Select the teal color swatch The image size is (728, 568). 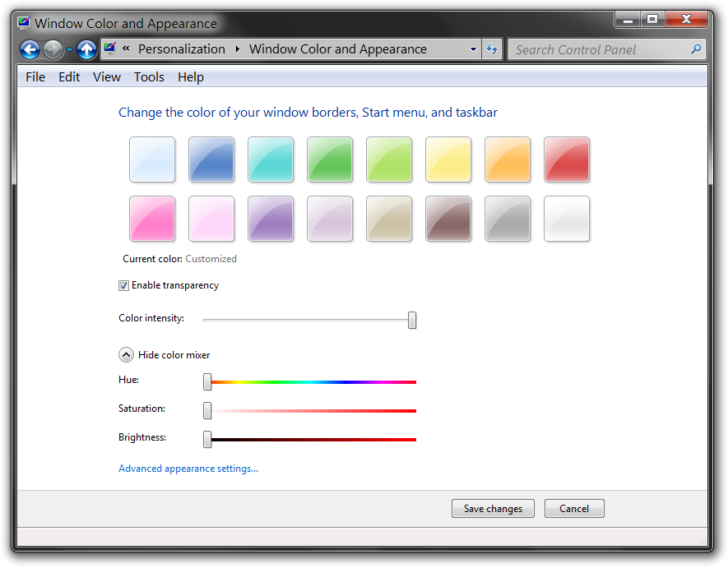pos(271,159)
